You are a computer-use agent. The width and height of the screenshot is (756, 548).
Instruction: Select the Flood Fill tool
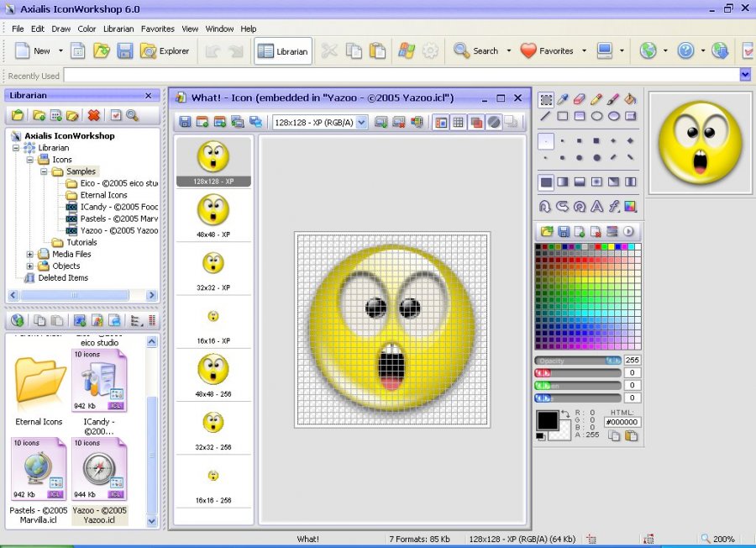[x=630, y=101]
